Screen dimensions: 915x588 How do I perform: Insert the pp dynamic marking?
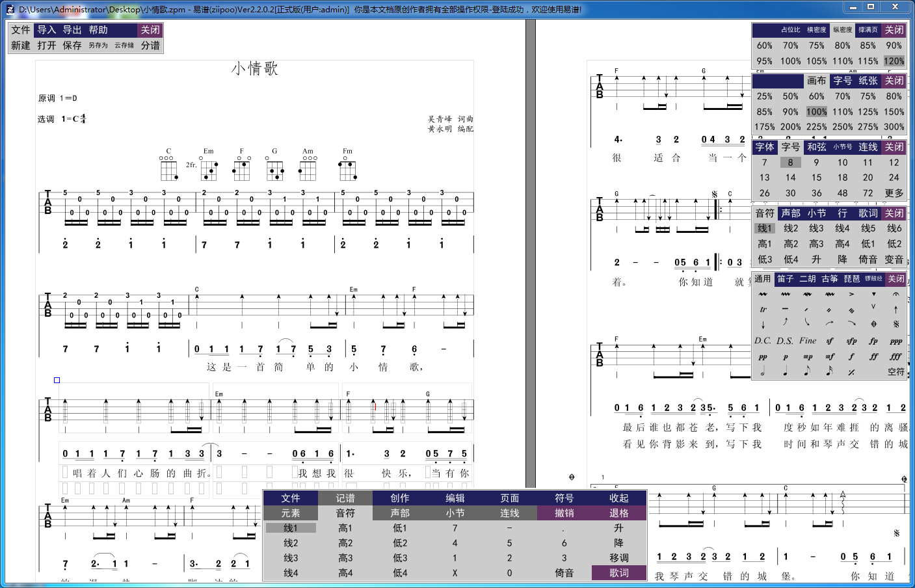pyautogui.click(x=763, y=356)
